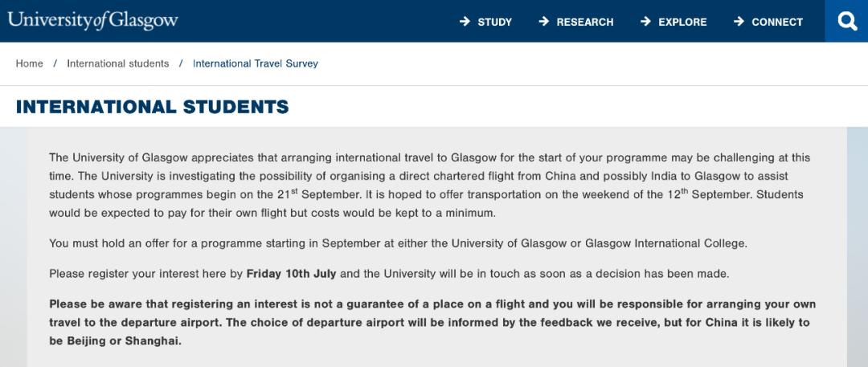Open the site search magnifier icon

[847, 21]
